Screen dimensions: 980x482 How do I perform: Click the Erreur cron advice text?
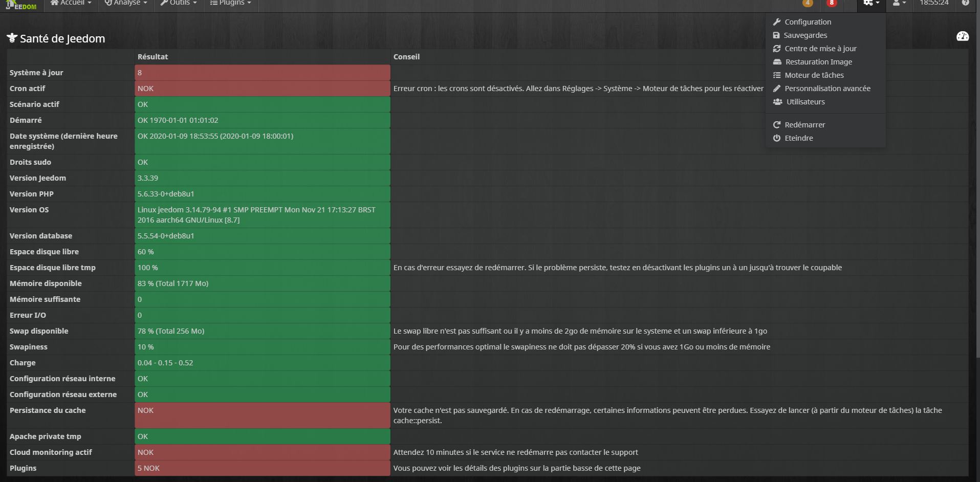[578, 89]
